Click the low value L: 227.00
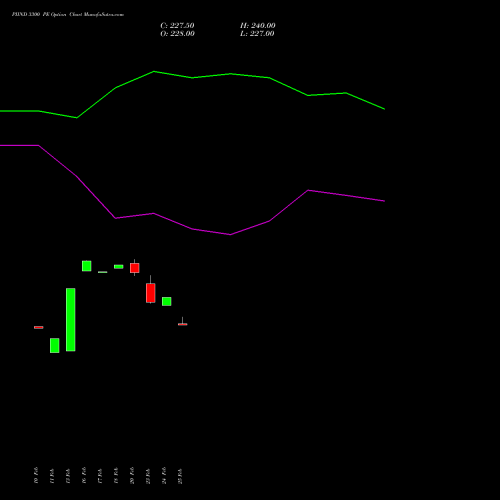The height and width of the screenshot is (500, 500). pyautogui.click(x=257, y=34)
